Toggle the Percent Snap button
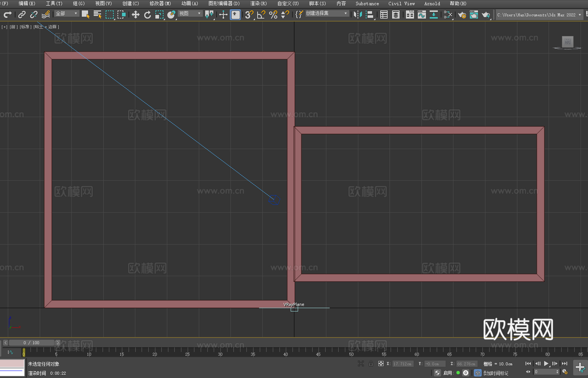 point(273,14)
